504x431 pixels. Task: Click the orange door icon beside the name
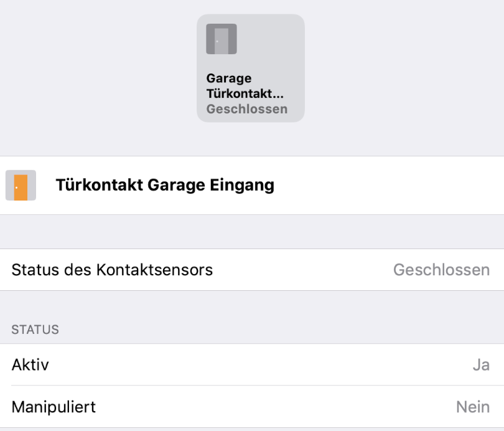click(21, 186)
